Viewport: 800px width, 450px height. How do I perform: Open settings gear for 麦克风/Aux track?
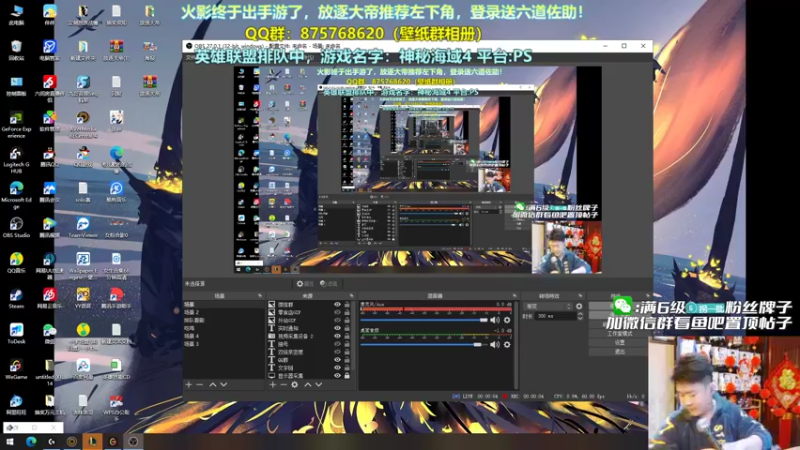(x=507, y=320)
